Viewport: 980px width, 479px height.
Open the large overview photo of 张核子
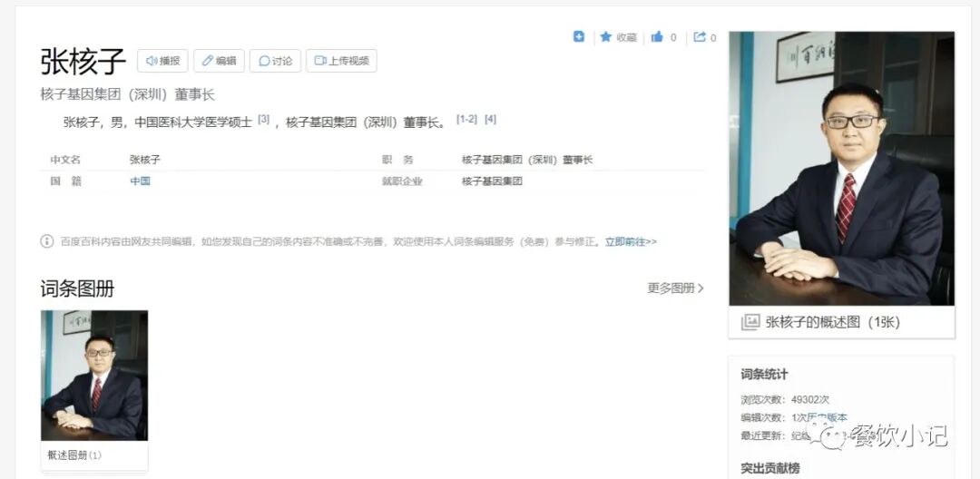(x=841, y=169)
